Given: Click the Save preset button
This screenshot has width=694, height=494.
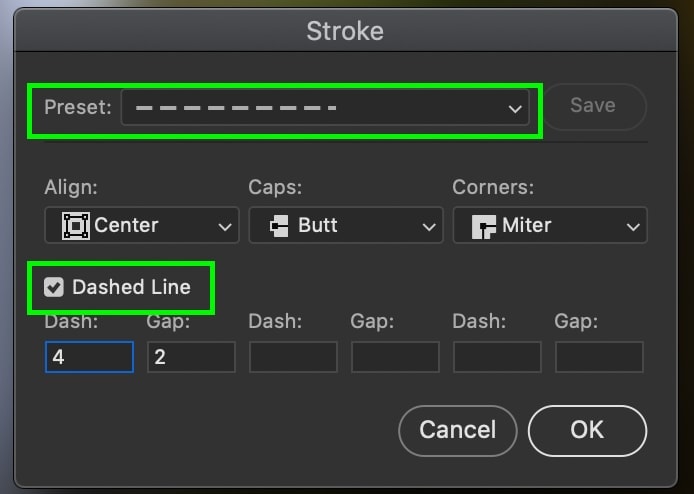Looking at the screenshot, I should pyautogui.click(x=593, y=106).
